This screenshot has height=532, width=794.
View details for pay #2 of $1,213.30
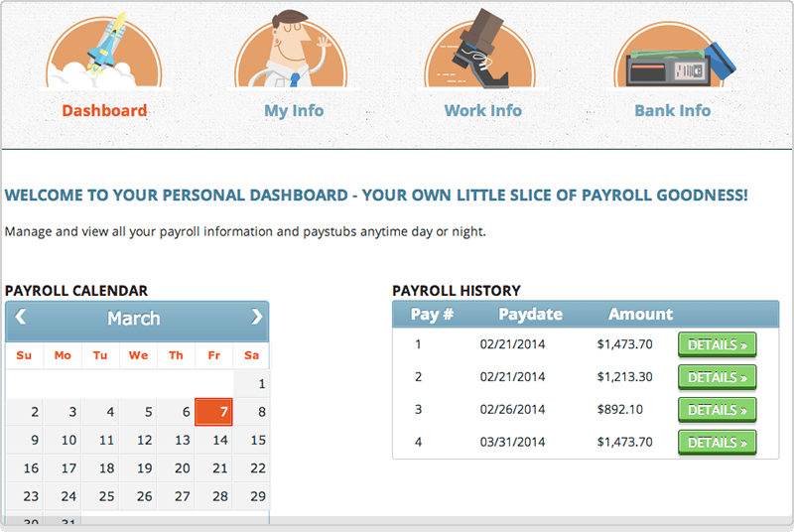(x=717, y=377)
